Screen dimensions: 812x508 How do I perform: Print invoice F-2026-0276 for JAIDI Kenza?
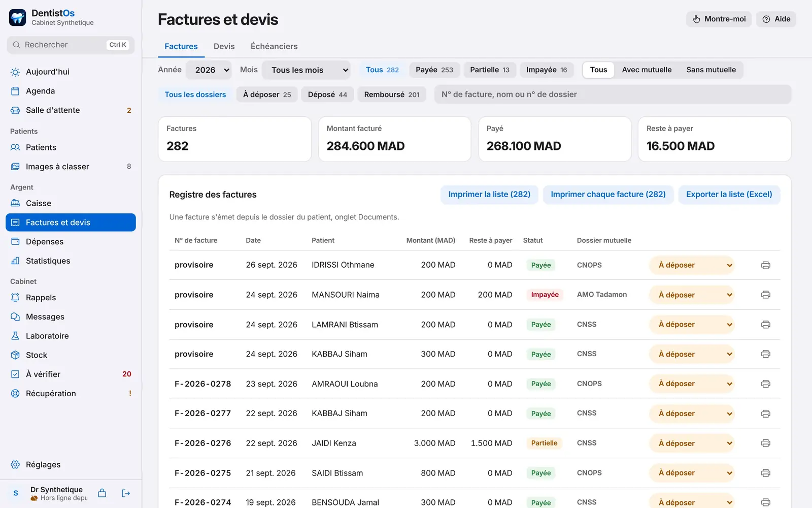tap(765, 443)
